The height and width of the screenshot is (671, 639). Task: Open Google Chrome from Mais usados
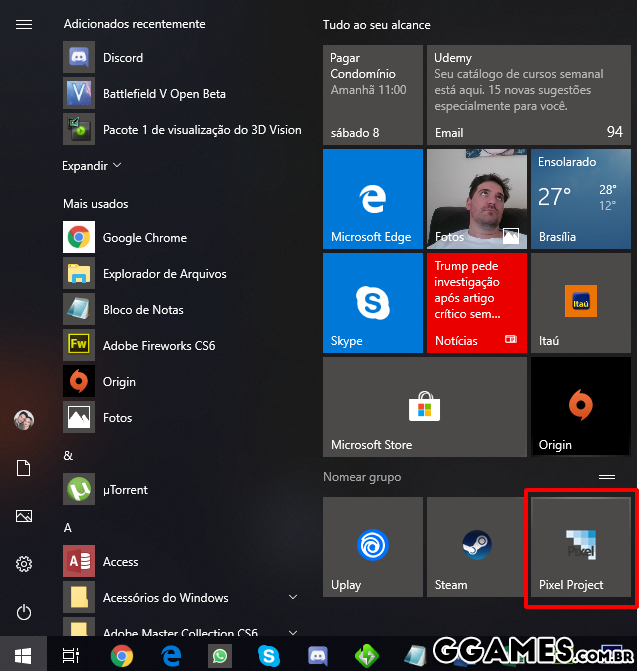point(182,237)
